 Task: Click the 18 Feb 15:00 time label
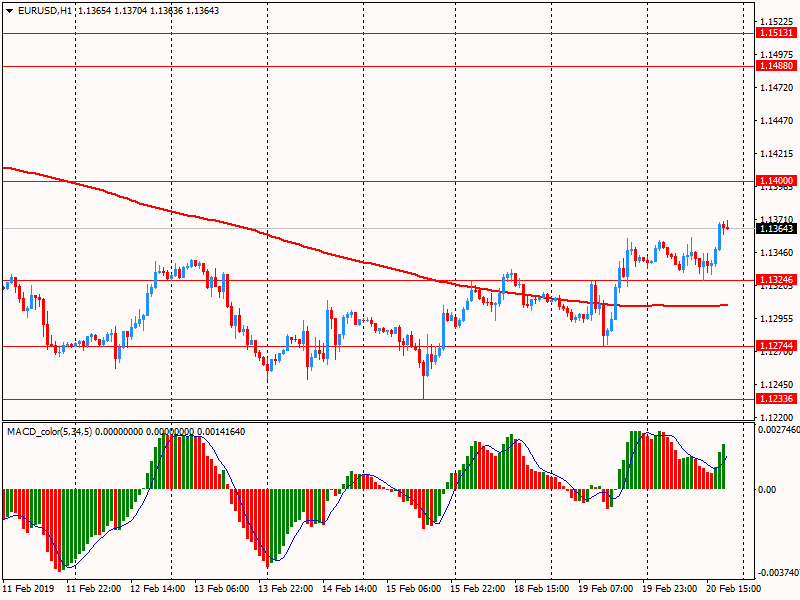[x=544, y=589]
